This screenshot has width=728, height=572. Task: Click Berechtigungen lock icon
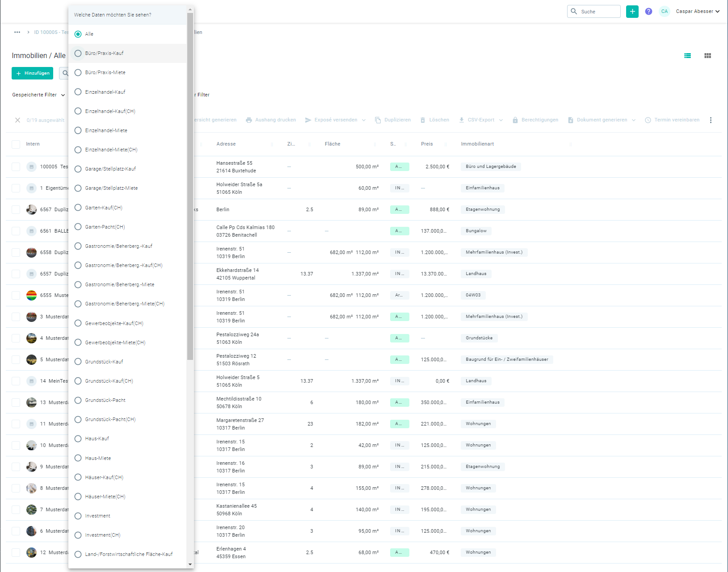tap(515, 120)
